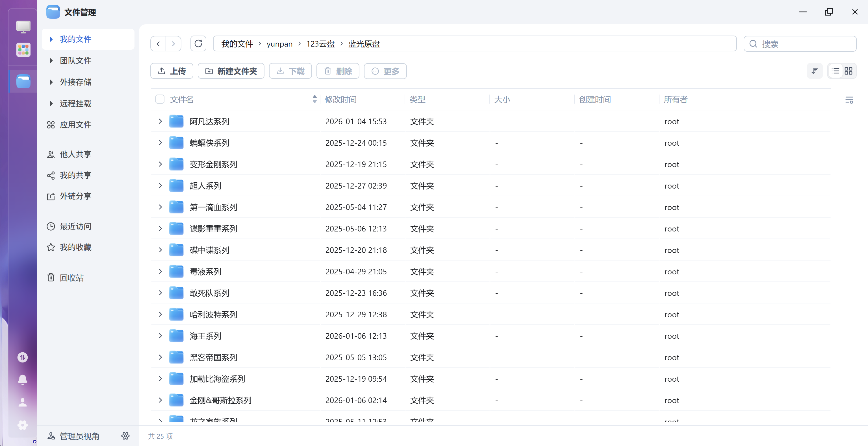
Task: Open 最近访问 in the sidebar
Action: pos(75,226)
